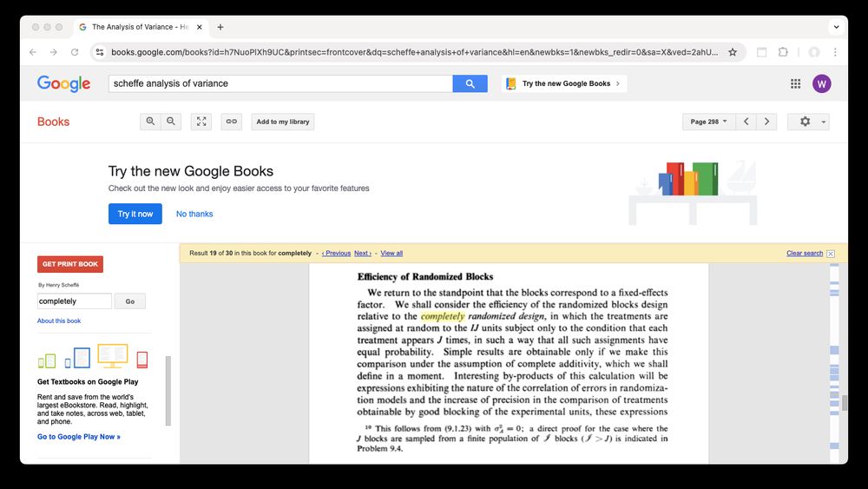
Task: View site information icon in address bar
Action: (100, 52)
